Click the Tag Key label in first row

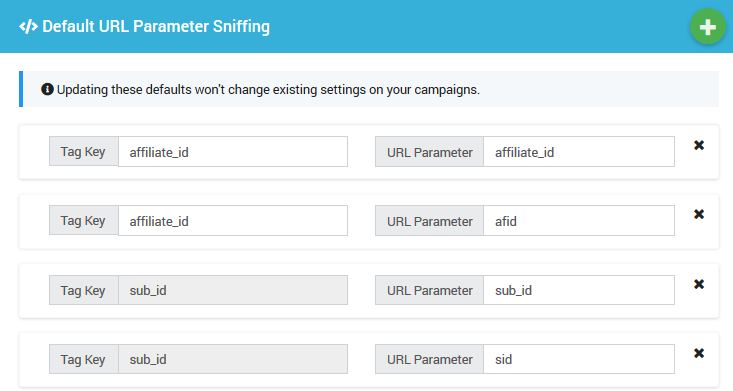point(84,152)
